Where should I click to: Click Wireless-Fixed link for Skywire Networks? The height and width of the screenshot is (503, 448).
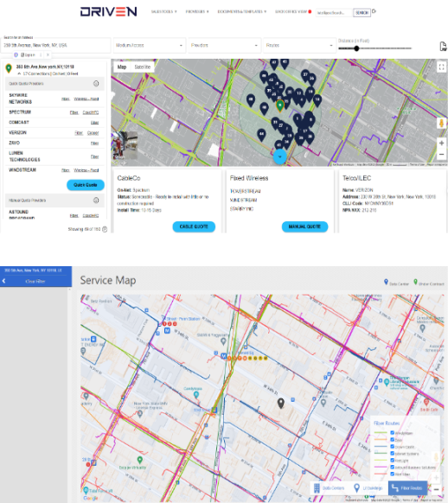coord(86,99)
